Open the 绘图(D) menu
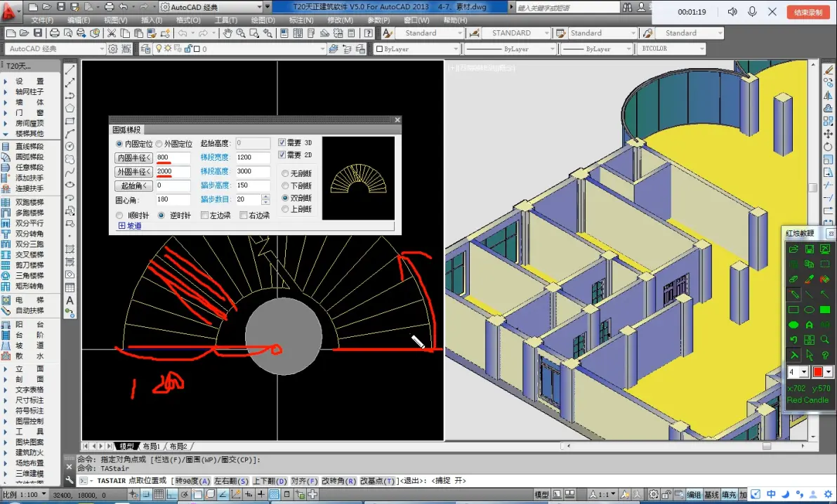 263,20
